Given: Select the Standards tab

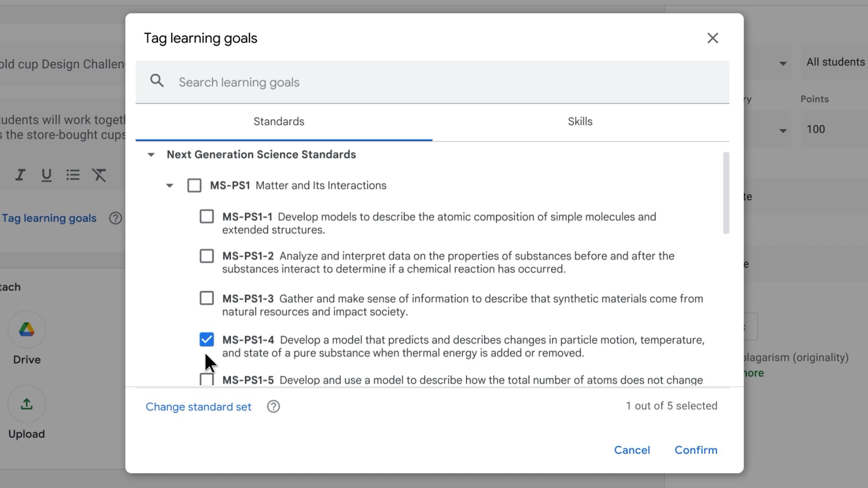Looking at the screenshot, I should coord(279,122).
